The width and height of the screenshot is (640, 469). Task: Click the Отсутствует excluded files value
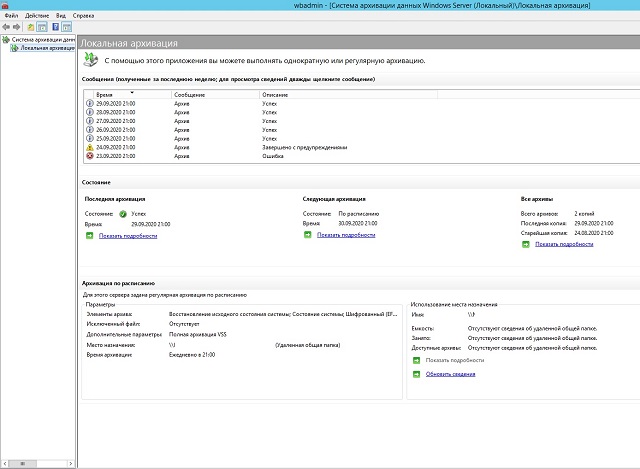pyautogui.click(x=184, y=324)
